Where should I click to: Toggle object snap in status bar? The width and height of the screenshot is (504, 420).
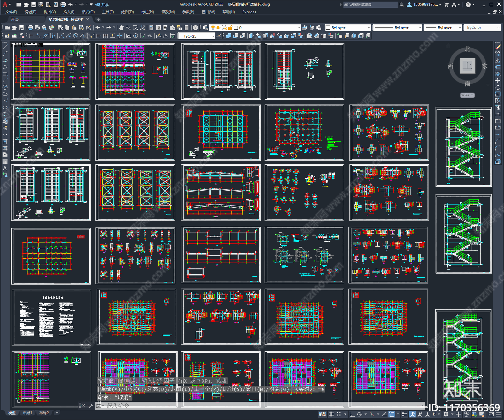click(392, 414)
